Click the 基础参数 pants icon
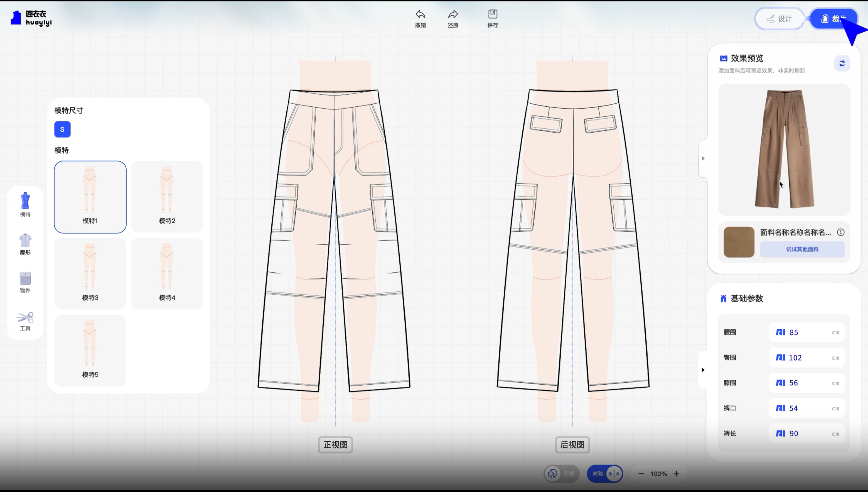Image resolution: width=868 pixels, height=492 pixels. 724,299
